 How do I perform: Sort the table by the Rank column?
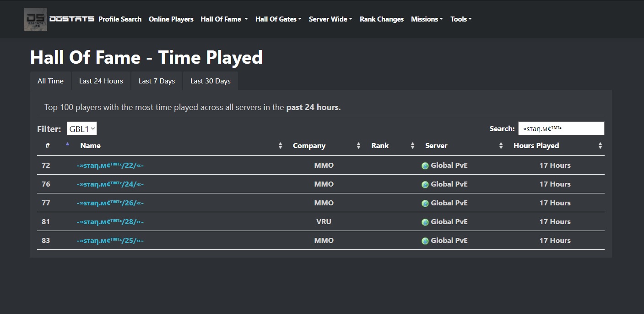[394, 146]
